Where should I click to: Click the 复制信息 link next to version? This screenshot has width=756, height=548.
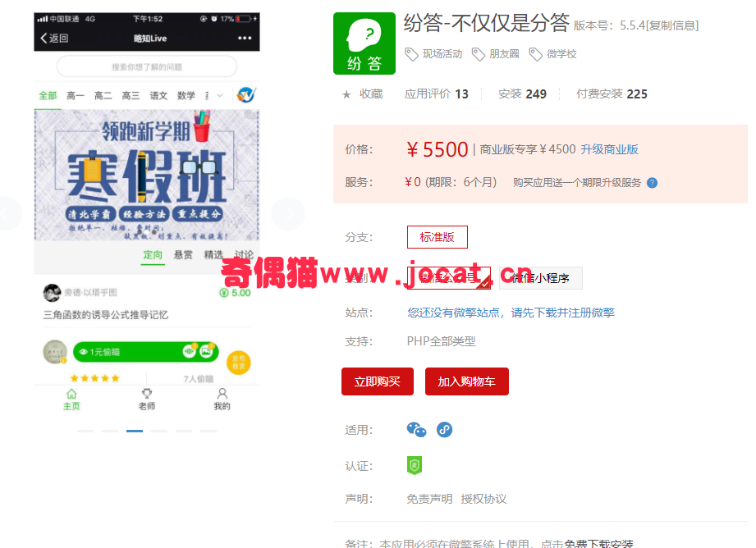coord(673,25)
